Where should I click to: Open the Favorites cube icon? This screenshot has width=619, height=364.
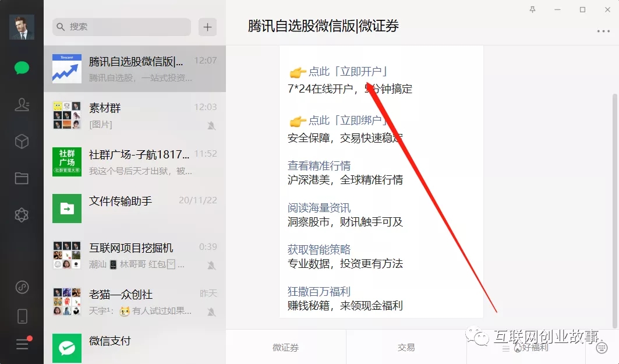[x=22, y=142]
